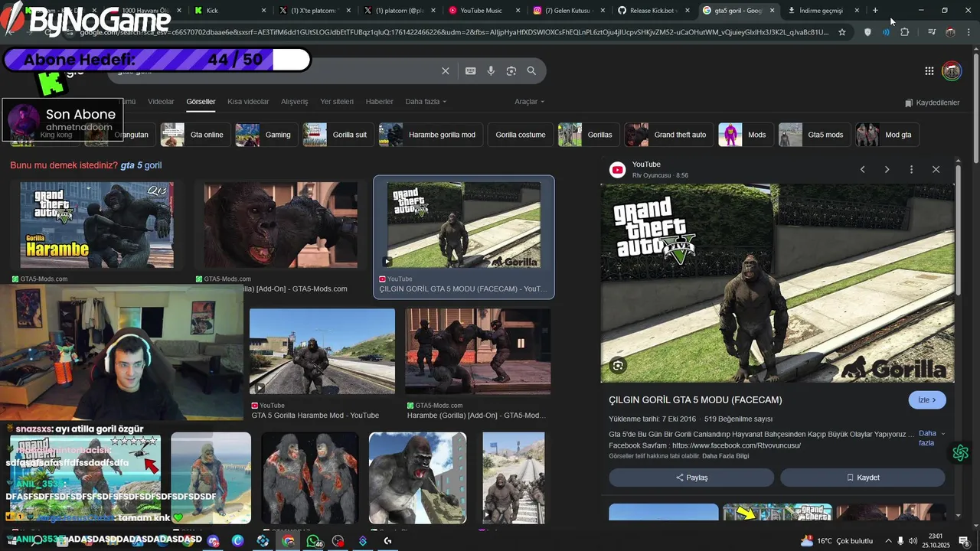
Task: Click the magnifier search submit icon
Action: (x=531, y=71)
